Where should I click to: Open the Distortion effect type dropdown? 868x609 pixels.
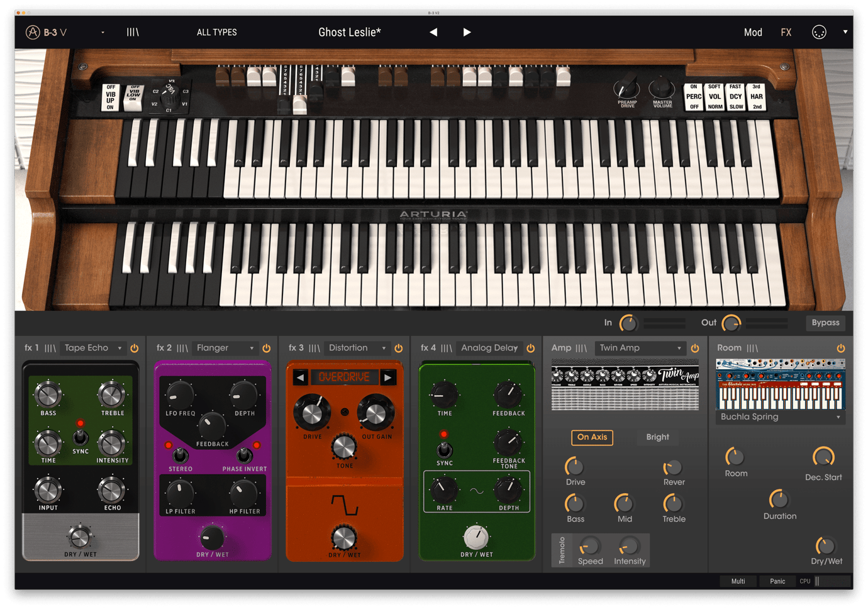[357, 348]
